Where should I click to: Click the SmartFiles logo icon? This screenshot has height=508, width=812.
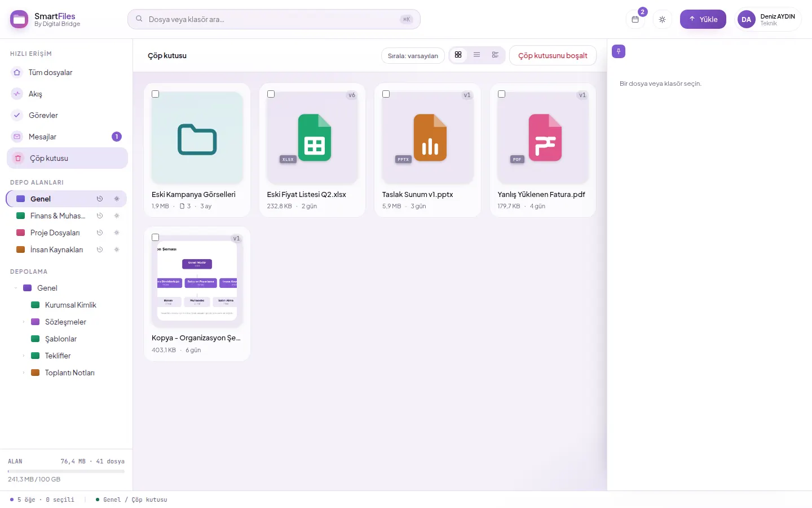coord(19,19)
